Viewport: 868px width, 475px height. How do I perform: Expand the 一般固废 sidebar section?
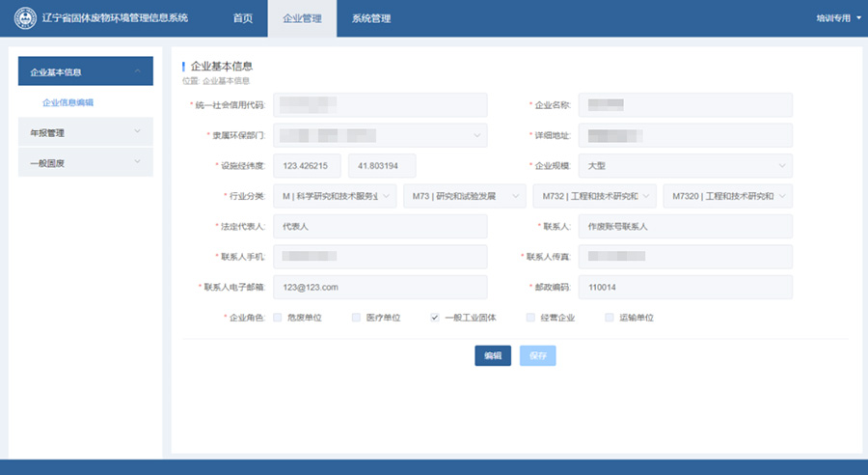coord(86,162)
